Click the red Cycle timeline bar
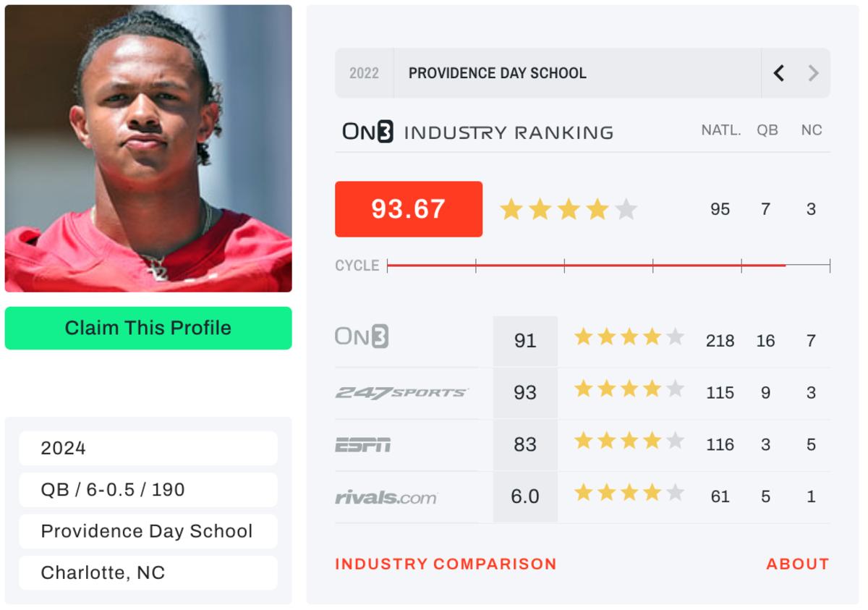The image size is (868, 610). 587,266
